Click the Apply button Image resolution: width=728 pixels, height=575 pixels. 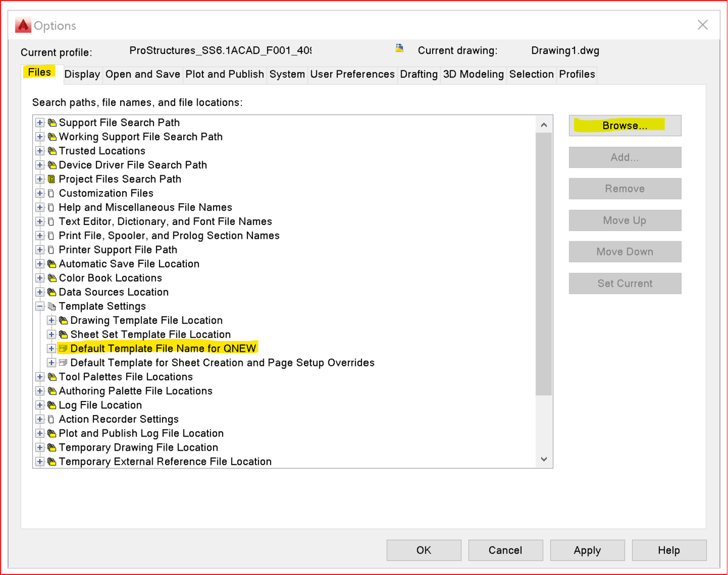tap(587, 550)
